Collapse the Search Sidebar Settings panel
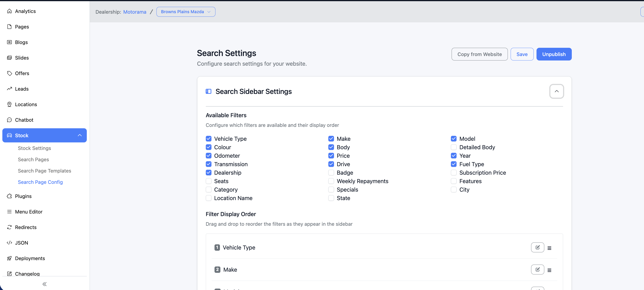Image resolution: width=644 pixels, height=290 pixels. (556, 91)
